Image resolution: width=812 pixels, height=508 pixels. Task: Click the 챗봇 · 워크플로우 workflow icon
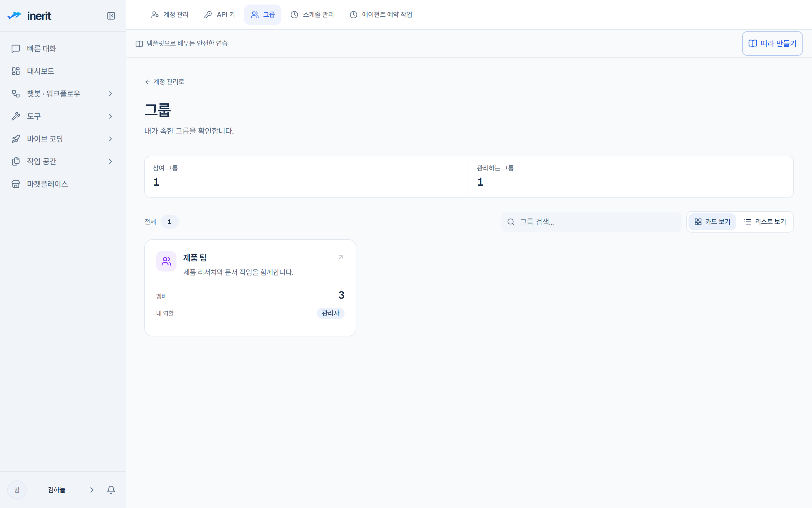point(16,94)
